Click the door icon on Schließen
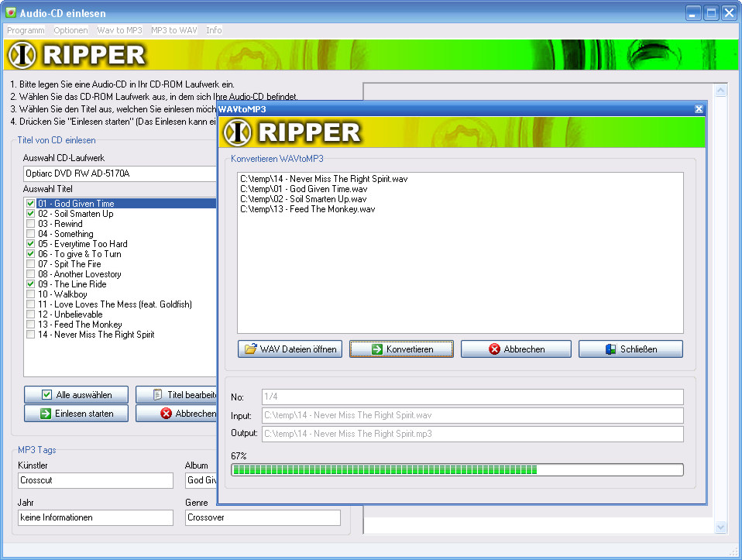 (x=610, y=349)
